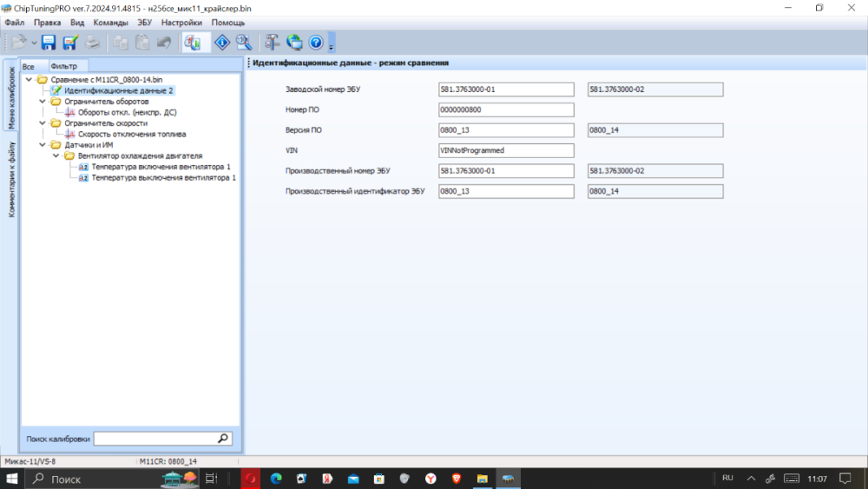
Task: Collapse the Сравнение с M11CR_0800-14.bin node
Action: tap(29, 80)
